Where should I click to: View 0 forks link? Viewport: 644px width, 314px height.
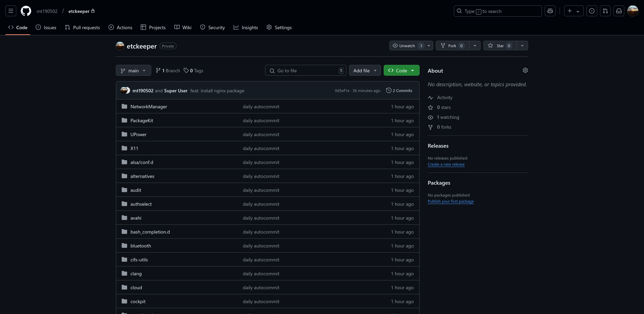point(440,127)
